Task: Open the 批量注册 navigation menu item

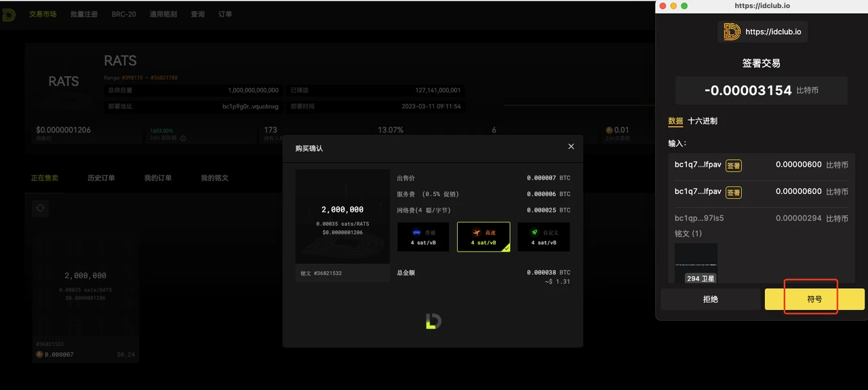Action: coord(84,14)
